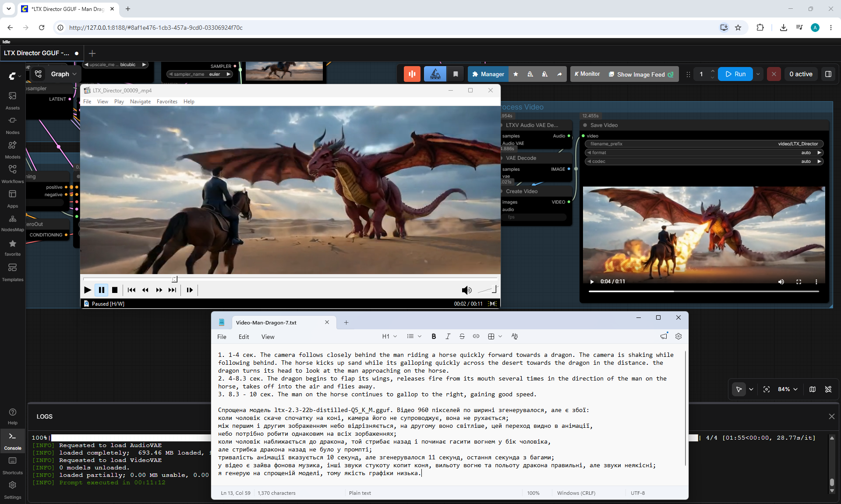Open the Edit menu in Notepad
Viewport: 841px width, 504px height.
[244, 337]
